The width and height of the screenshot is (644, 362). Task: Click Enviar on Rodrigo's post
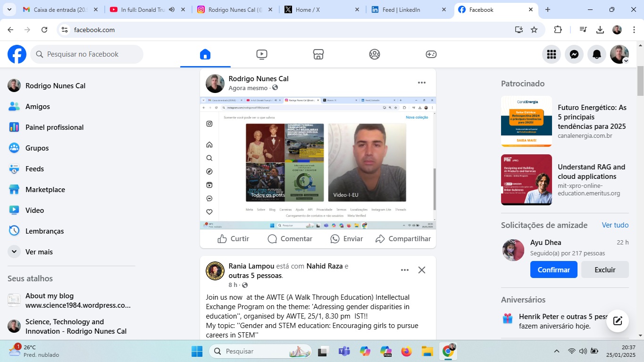346,239
